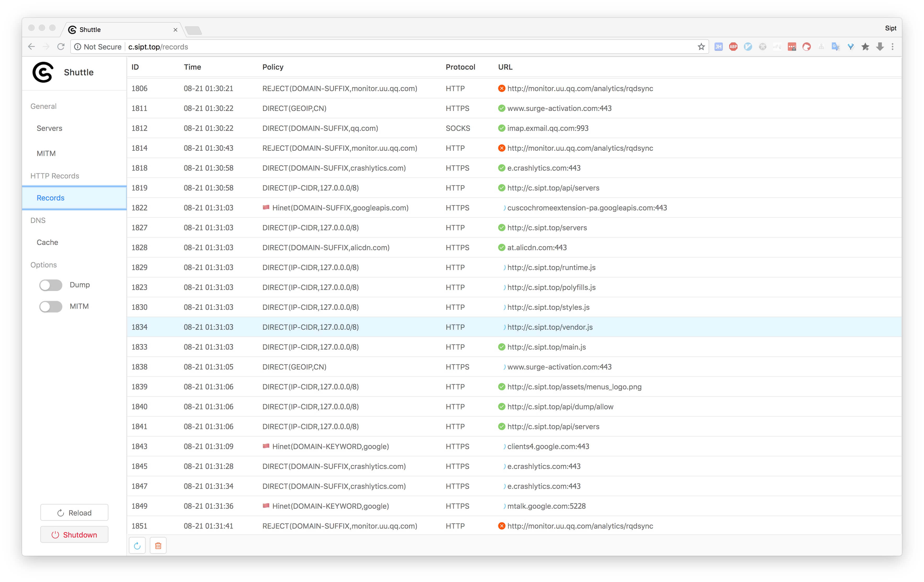This screenshot has width=924, height=582.
Task: Open MITM page under General
Action: (x=46, y=153)
